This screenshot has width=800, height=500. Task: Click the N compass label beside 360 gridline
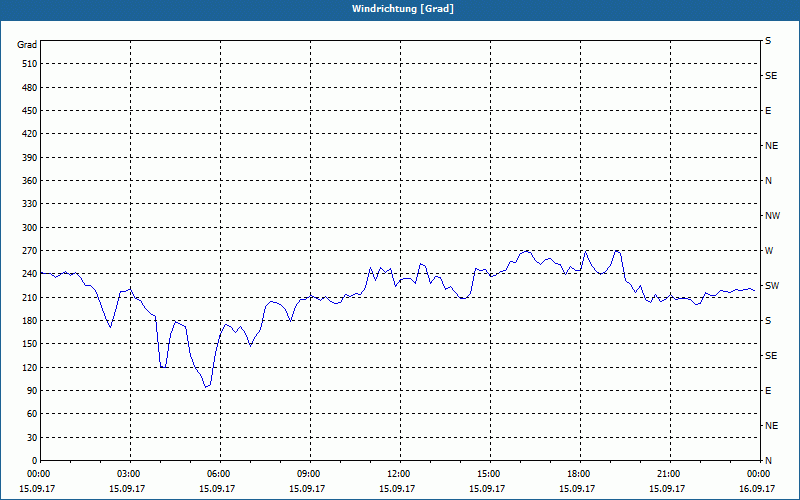point(768,181)
